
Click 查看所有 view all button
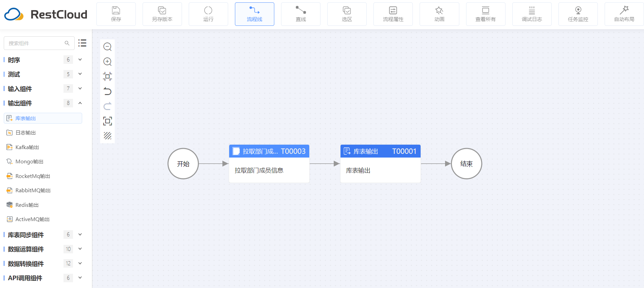[x=486, y=14]
